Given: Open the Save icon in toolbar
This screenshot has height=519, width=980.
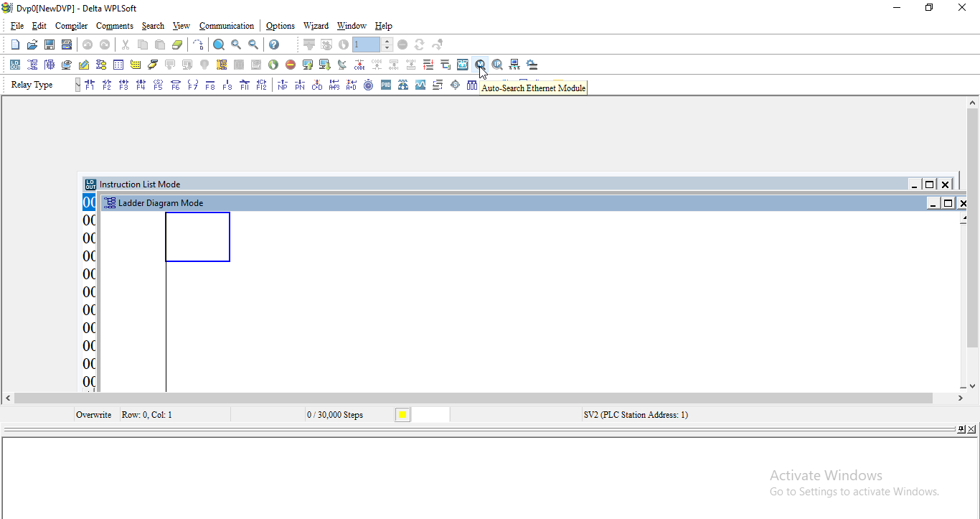Looking at the screenshot, I should [x=50, y=45].
